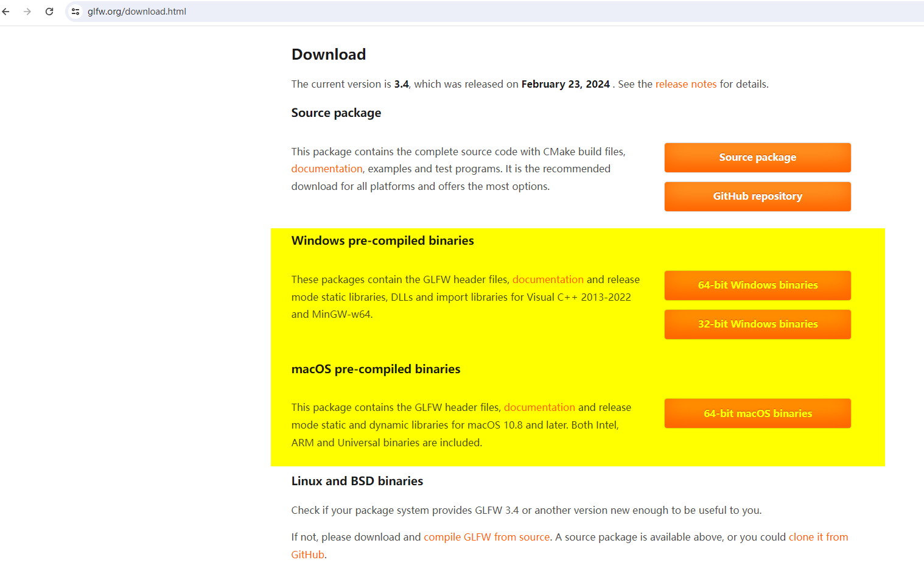Click the browser forward arrow

(x=27, y=12)
